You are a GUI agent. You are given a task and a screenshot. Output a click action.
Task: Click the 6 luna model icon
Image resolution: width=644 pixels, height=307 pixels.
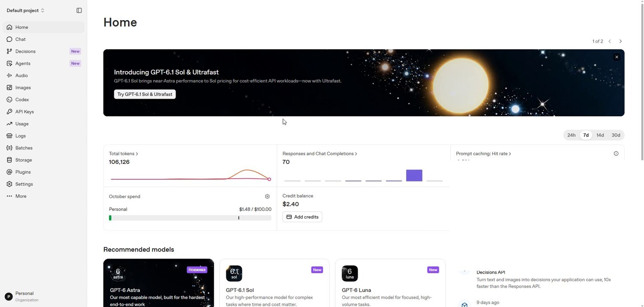pos(349,273)
